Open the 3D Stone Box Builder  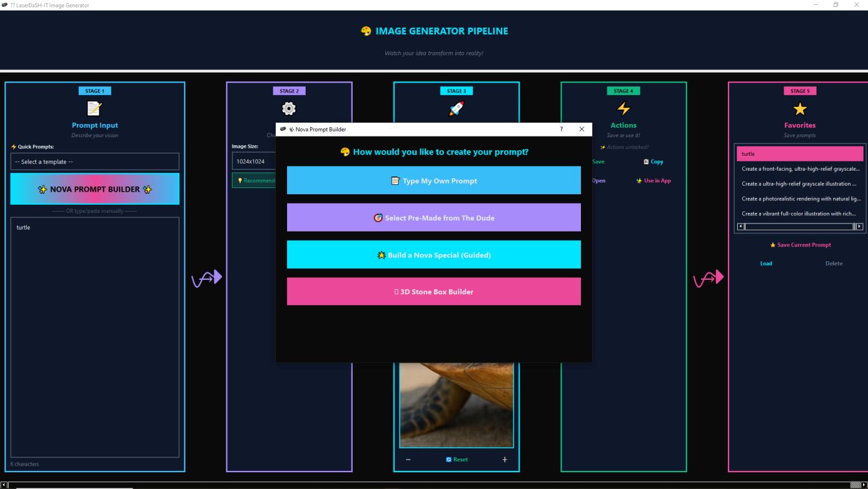click(434, 292)
